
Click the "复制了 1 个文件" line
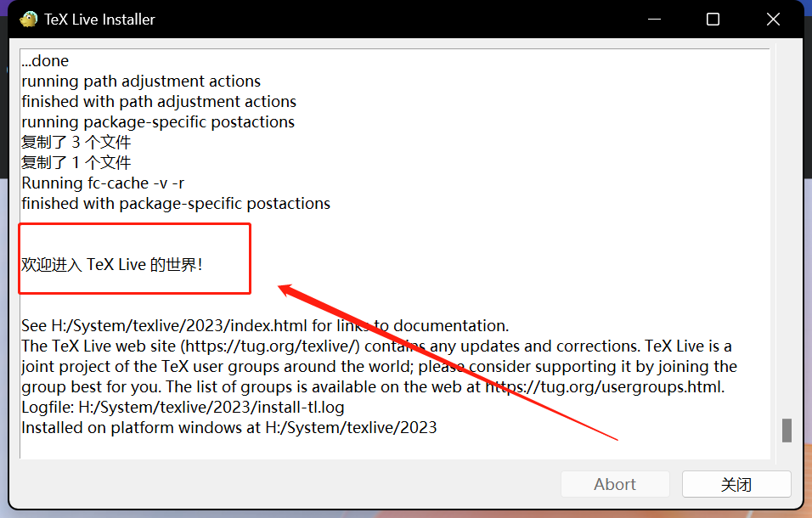click(x=76, y=162)
